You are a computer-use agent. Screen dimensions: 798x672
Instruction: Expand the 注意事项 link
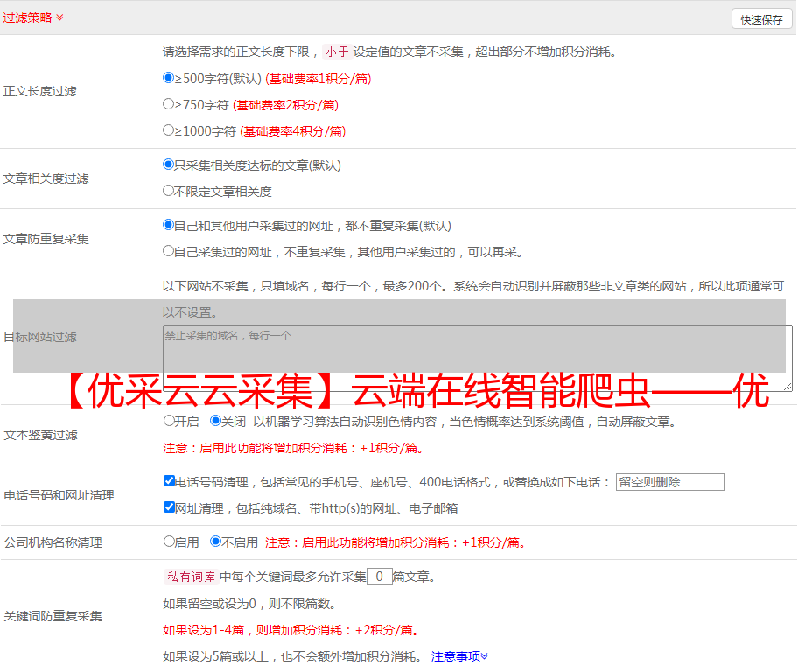pyautogui.click(x=459, y=656)
